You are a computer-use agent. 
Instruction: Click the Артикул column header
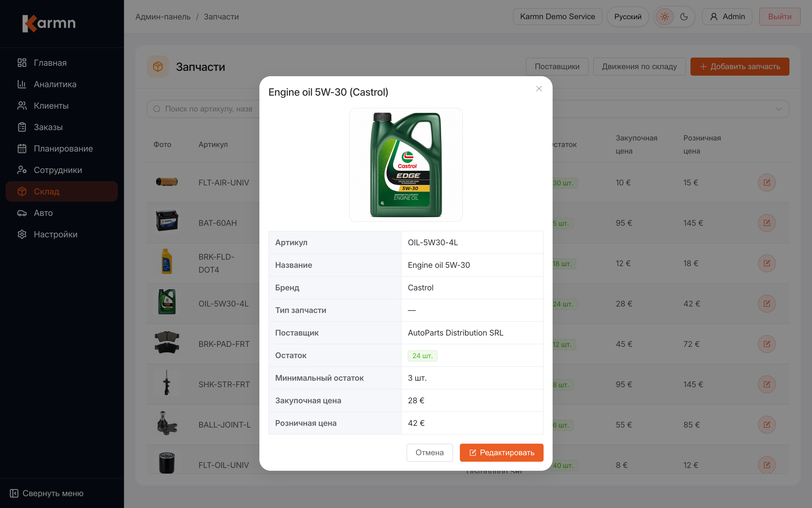[x=213, y=144]
